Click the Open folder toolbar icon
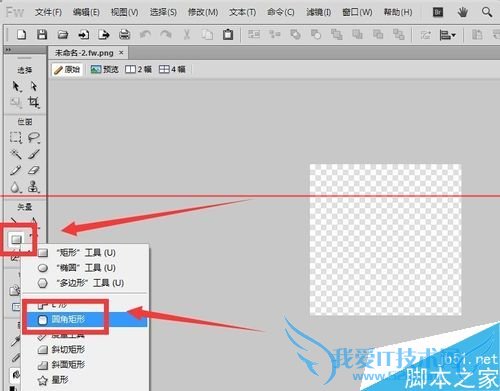This screenshot has height=391, width=500. pyautogui.click(x=63, y=34)
